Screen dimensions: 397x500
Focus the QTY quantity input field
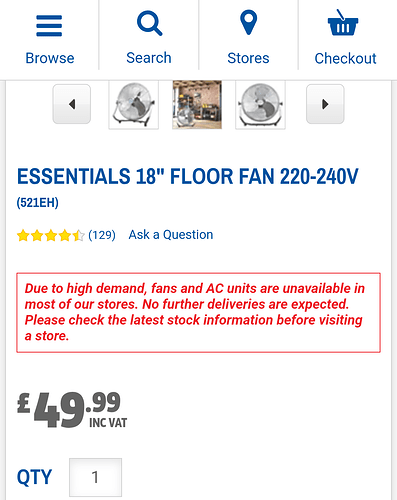point(95,477)
